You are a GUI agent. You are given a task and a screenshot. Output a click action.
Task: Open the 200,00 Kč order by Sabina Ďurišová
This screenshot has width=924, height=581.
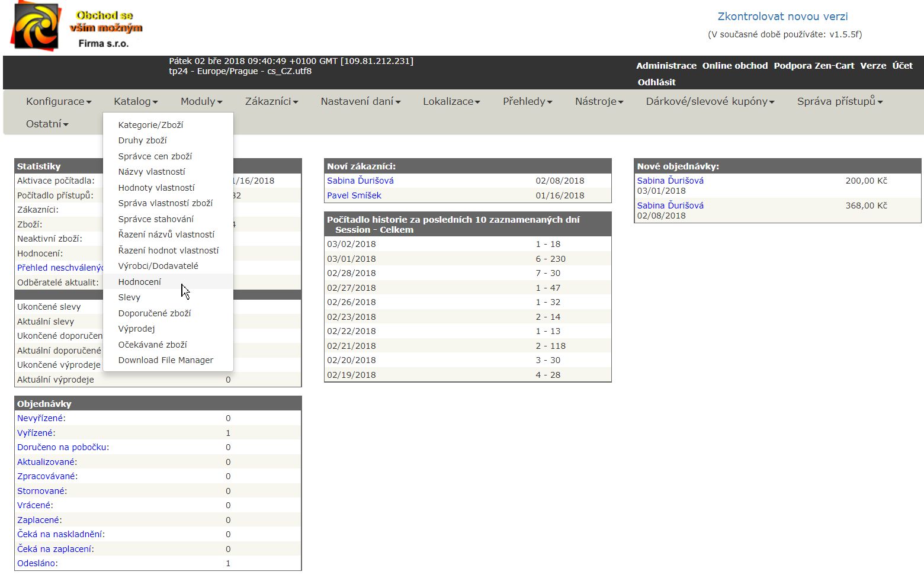point(670,181)
